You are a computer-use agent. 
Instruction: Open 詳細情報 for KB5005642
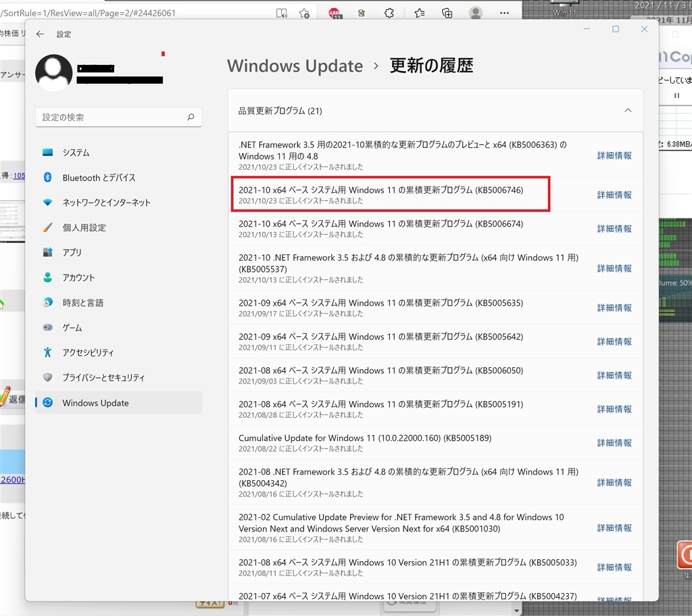point(614,341)
